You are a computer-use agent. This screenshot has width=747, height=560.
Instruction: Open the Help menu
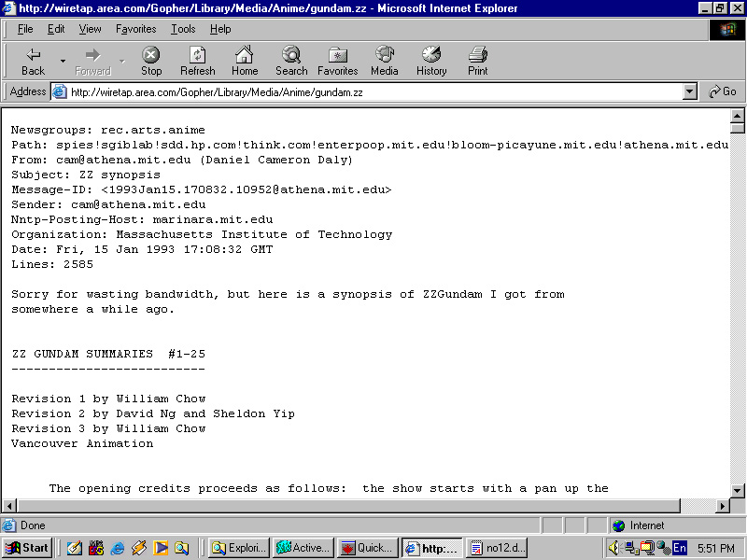click(220, 29)
